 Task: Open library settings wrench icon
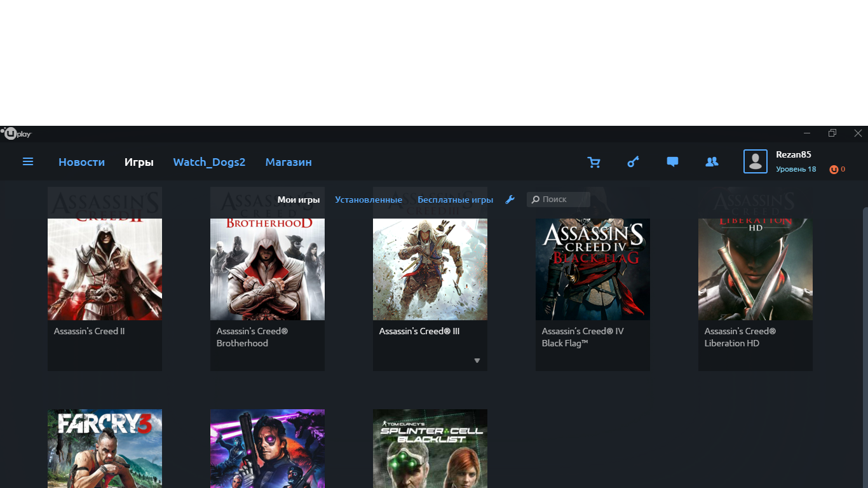click(510, 200)
